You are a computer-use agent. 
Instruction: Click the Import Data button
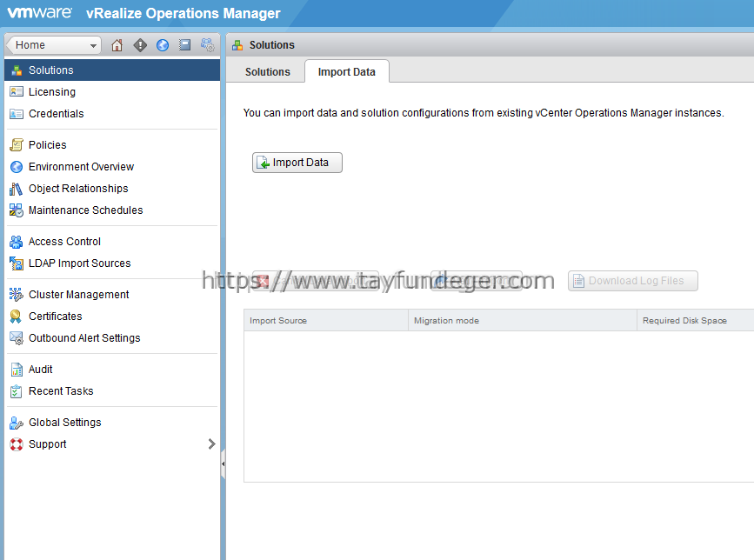click(x=297, y=163)
